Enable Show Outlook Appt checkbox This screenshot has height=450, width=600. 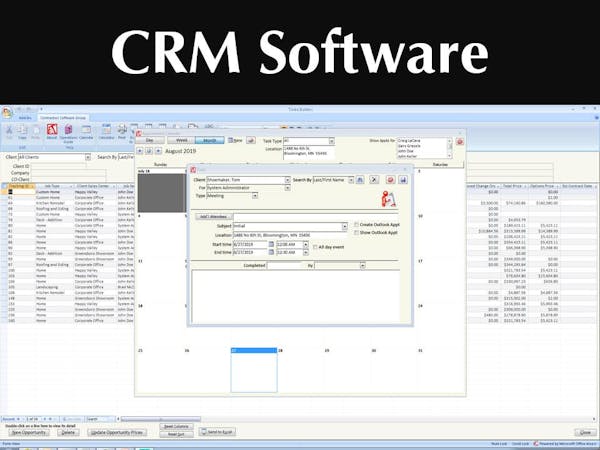[356, 233]
